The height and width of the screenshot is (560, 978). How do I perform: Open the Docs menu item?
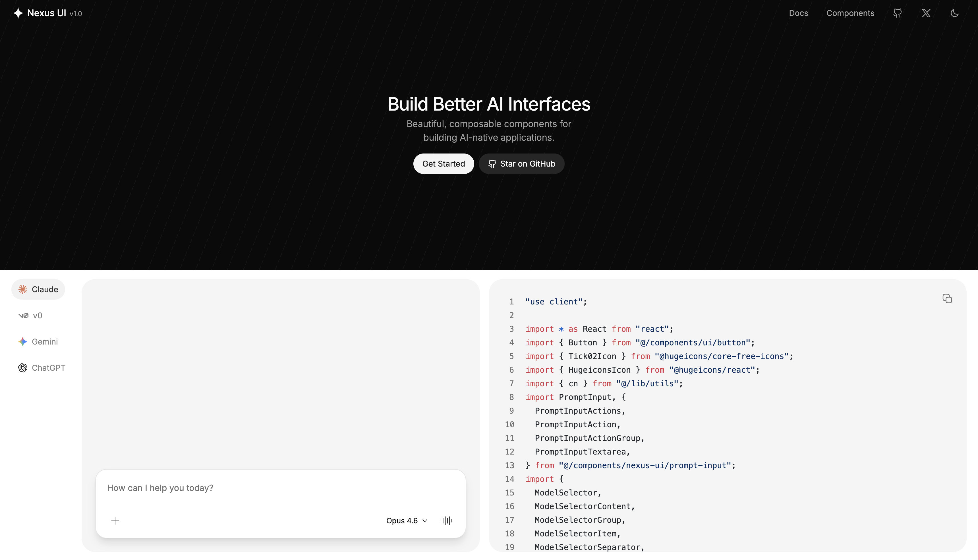pos(798,13)
